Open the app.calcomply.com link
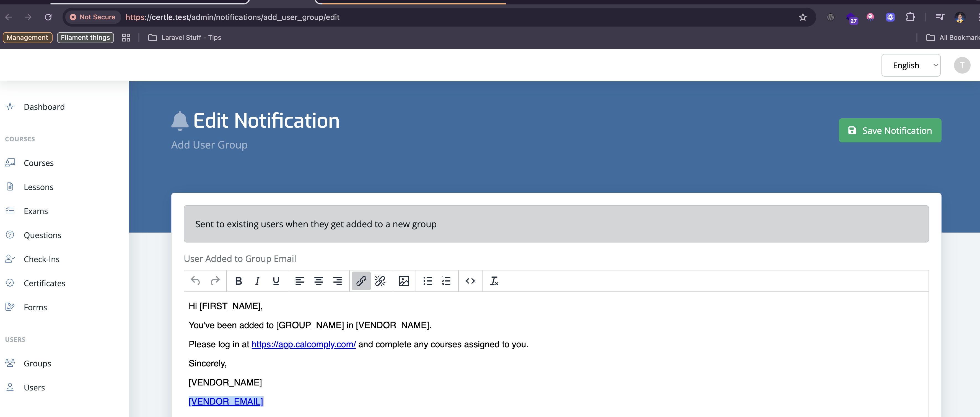 [x=304, y=344]
